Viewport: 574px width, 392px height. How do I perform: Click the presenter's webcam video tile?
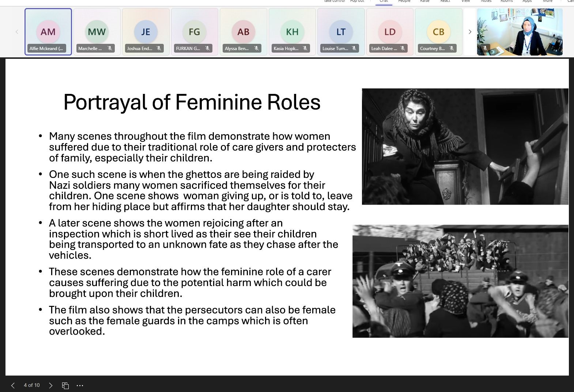520,32
